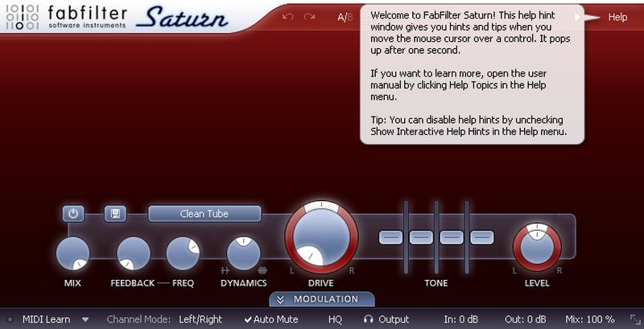Open the MIDI Learn dropdown arrow

click(x=85, y=319)
